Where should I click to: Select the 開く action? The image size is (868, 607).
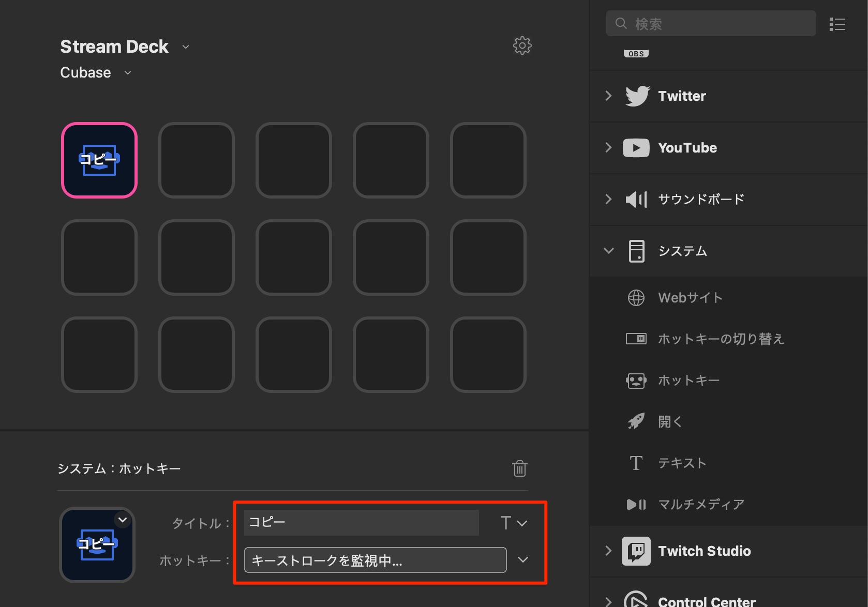pyautogui.click(x=728, y=421)
